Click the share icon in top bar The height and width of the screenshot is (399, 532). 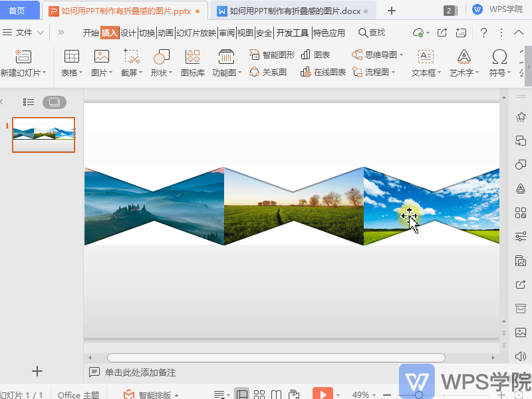coord(442,33)
